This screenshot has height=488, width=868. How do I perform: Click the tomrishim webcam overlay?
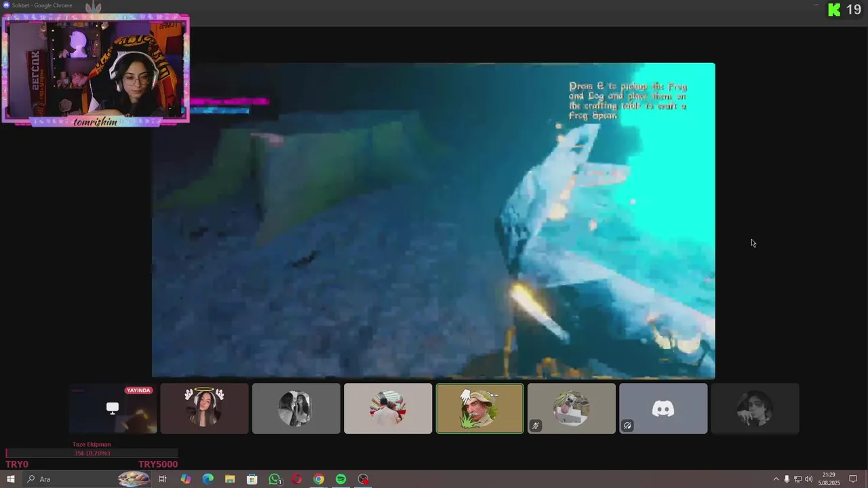[x=96, y=69]
